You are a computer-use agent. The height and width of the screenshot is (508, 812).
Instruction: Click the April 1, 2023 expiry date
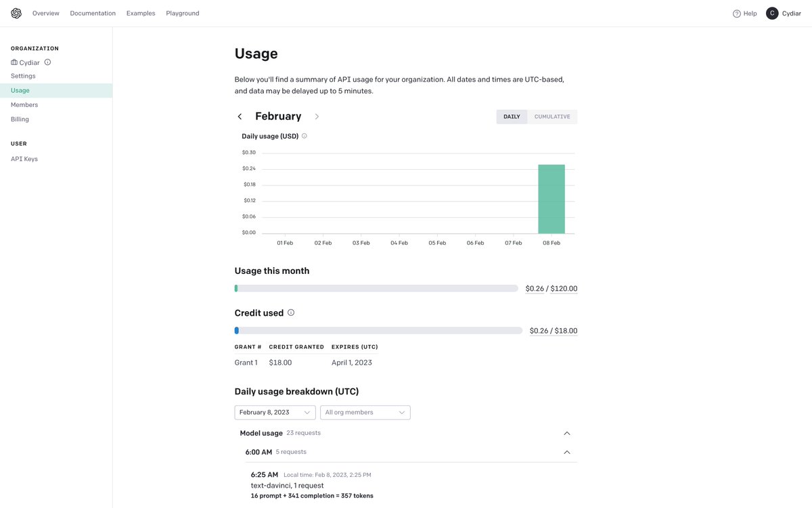pos(352,363)
